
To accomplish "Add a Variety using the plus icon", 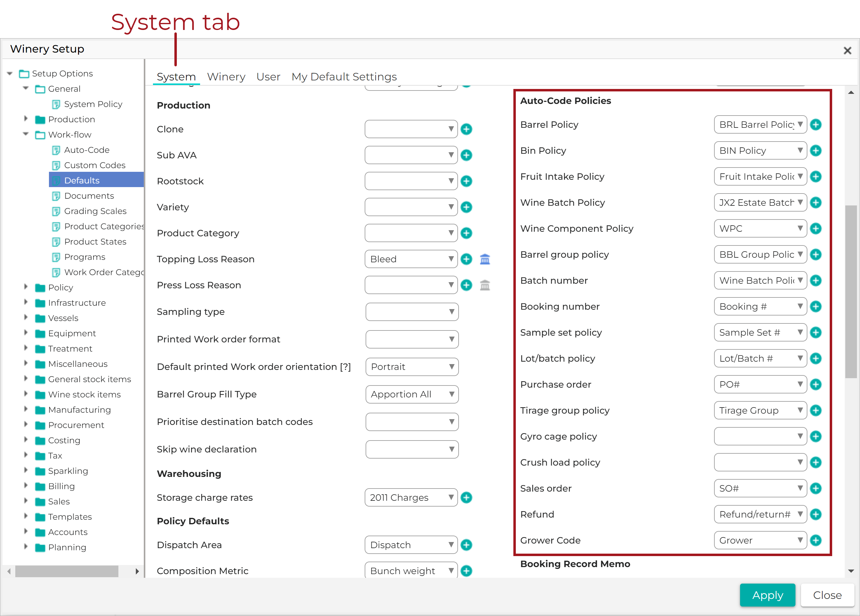I will pos(466,207).
